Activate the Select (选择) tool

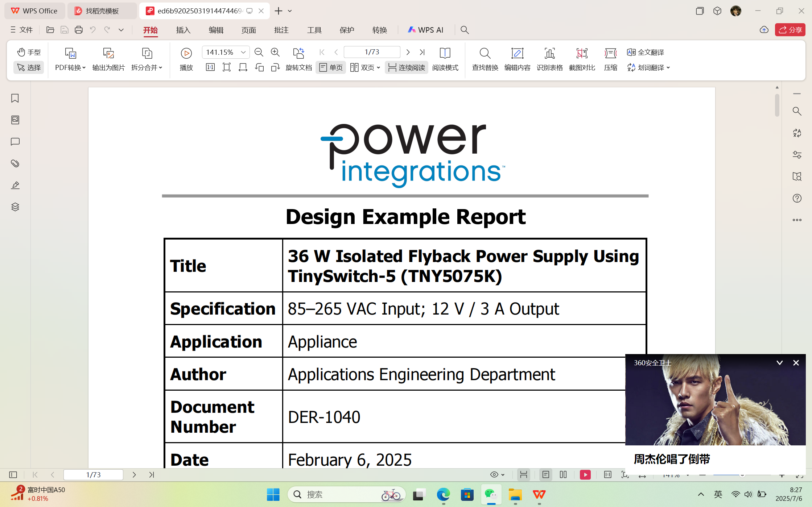(x=29, y=67)
